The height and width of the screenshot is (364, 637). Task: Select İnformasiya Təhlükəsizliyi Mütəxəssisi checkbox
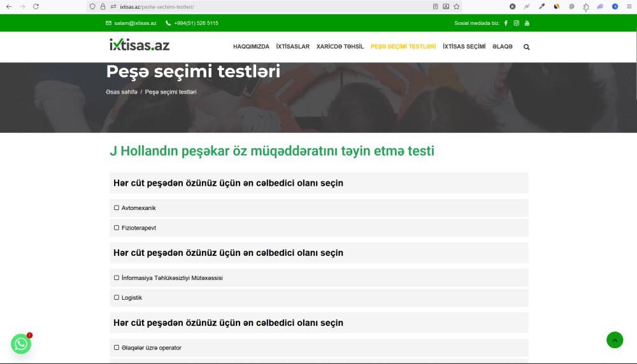pos(117,278)
